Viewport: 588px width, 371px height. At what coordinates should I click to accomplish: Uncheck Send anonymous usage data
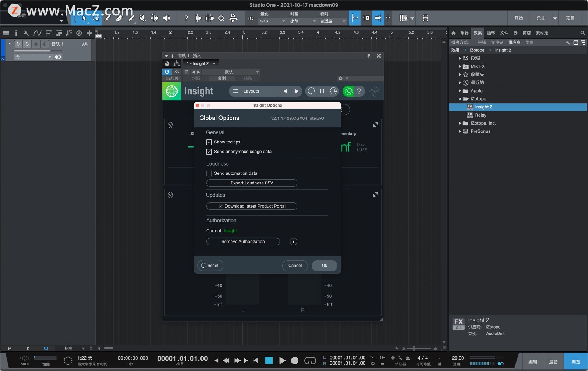209,152
